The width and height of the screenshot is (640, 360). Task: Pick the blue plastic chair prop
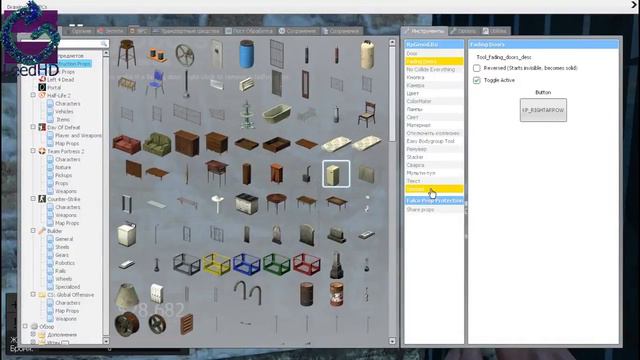(x=155, y=83)
